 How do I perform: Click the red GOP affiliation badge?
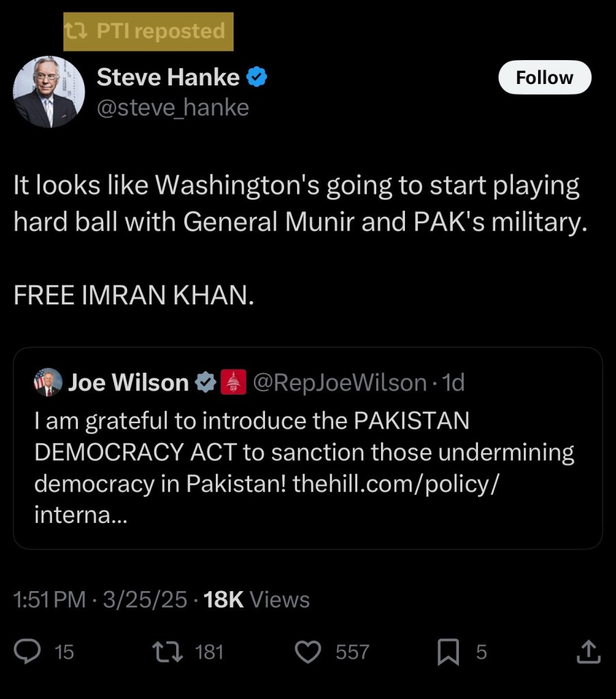click(232, 383)
